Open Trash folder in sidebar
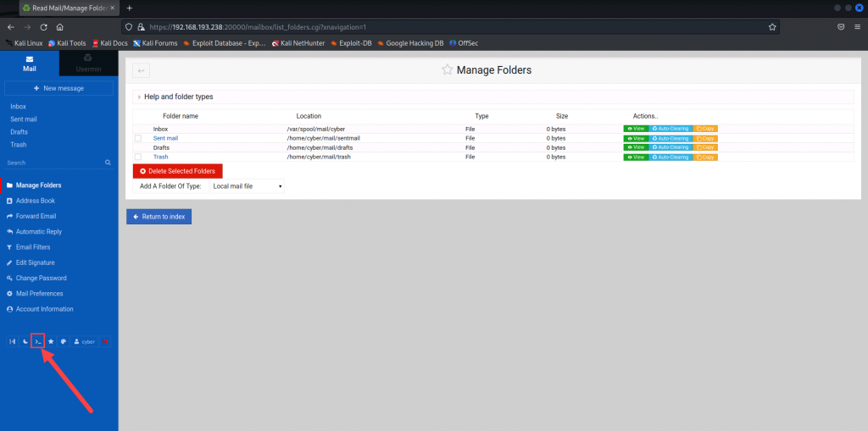This screenshot has width=868, height=431. coord(19,145)
